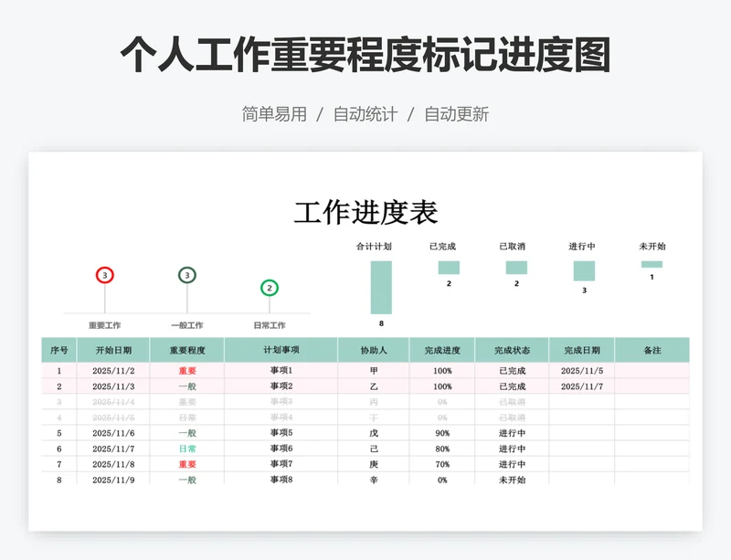
Task: Select the bar under the 进行中 chart label
Action: coord(584,271)
